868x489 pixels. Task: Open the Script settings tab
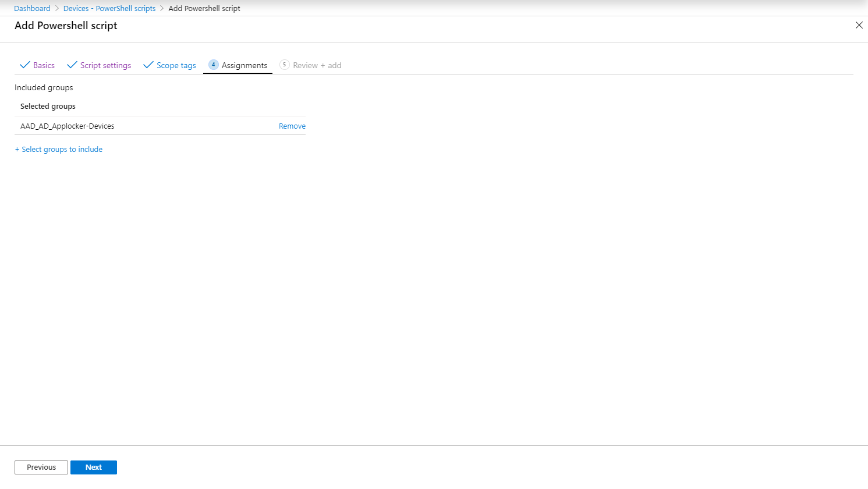pos(99,65)
